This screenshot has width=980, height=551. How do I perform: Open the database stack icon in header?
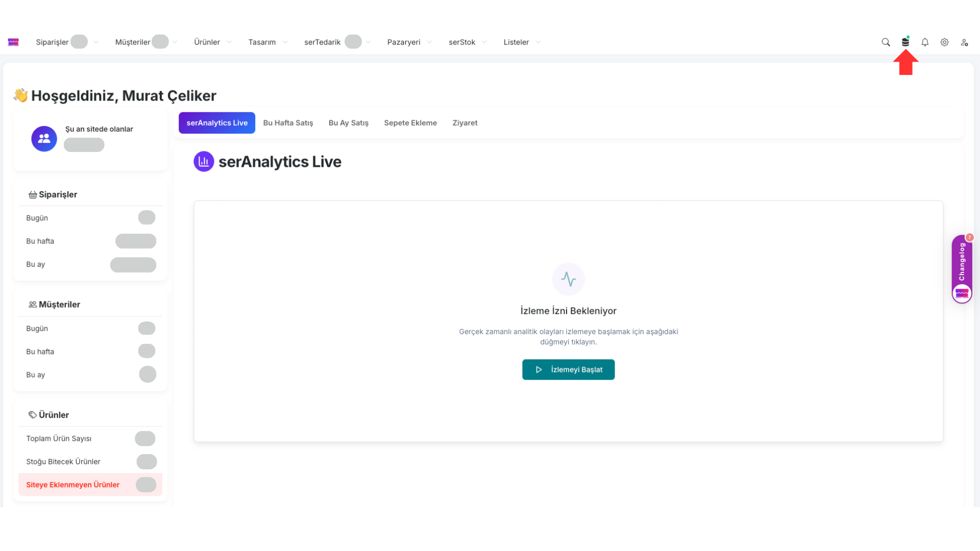click(905, 42)
